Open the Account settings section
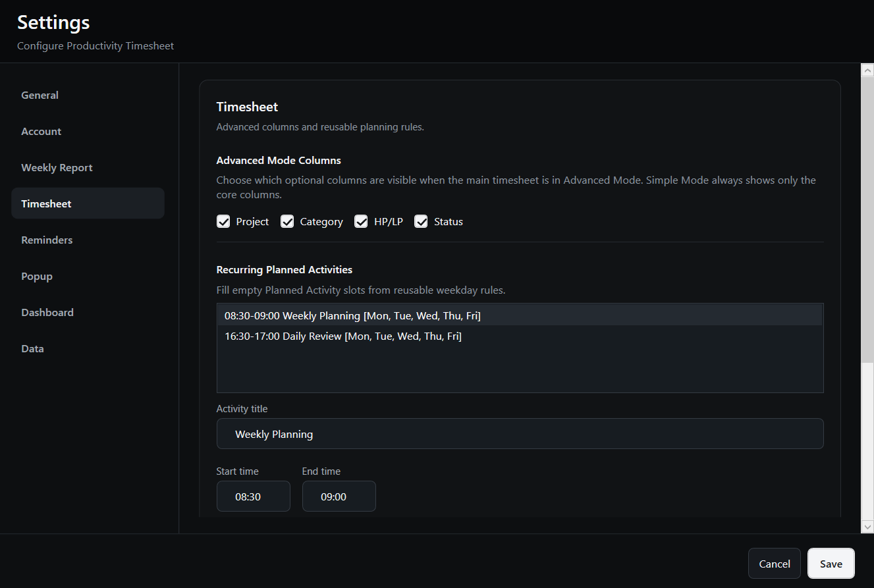The height and width of the screenshot is (588, 874). (88, 131)
